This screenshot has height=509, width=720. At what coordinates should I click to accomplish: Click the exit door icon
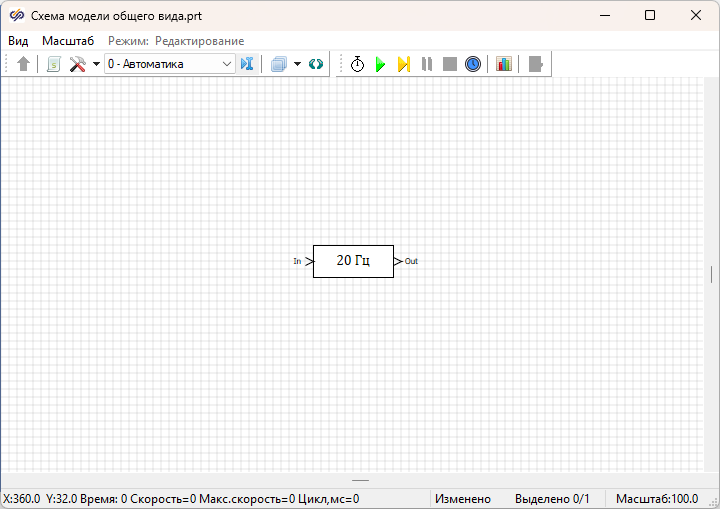(536, 64)
